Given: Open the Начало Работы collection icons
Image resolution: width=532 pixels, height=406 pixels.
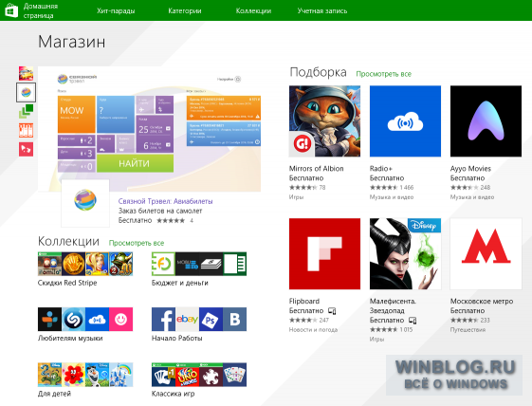Looking at the screenshot, I should (199, 319).
